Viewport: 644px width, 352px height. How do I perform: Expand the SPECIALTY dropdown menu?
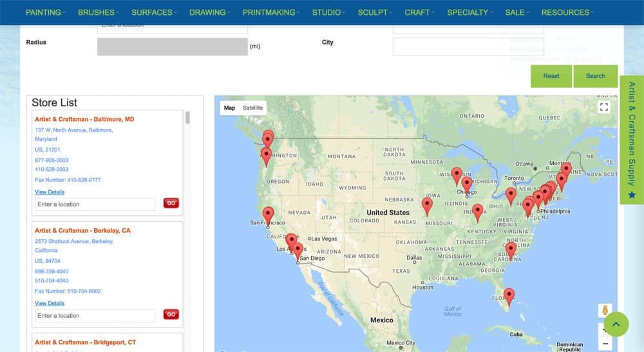coord(469,12)
